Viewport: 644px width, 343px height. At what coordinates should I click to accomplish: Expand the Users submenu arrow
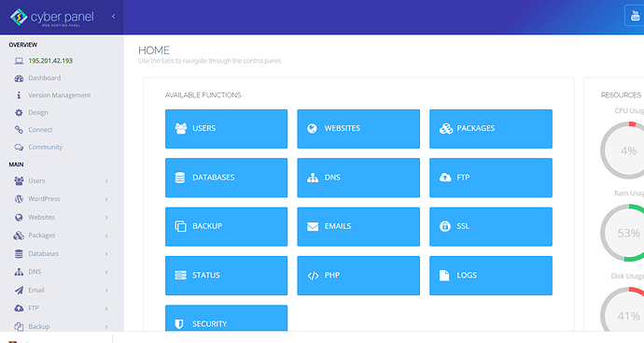click(x=106, y=181)
